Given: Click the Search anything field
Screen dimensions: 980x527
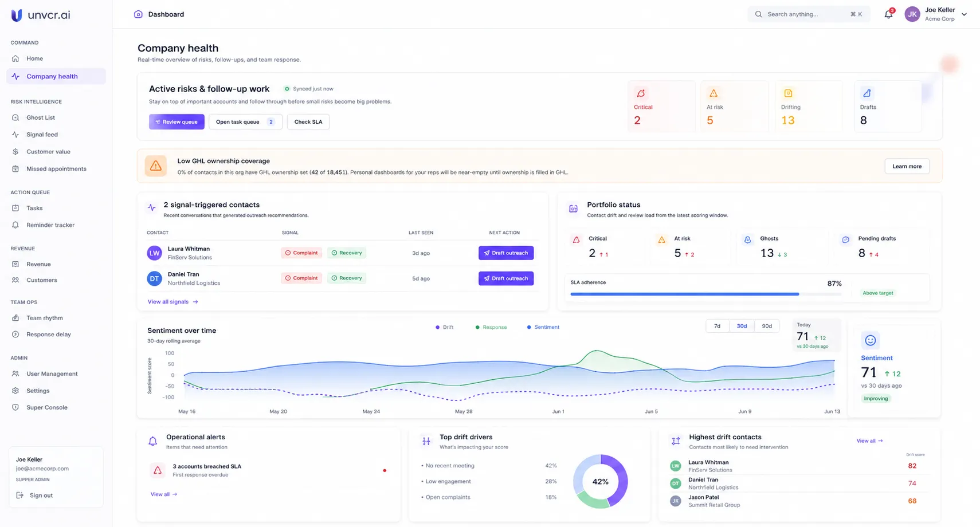Looking at the screenshot, I should [809, 14].
